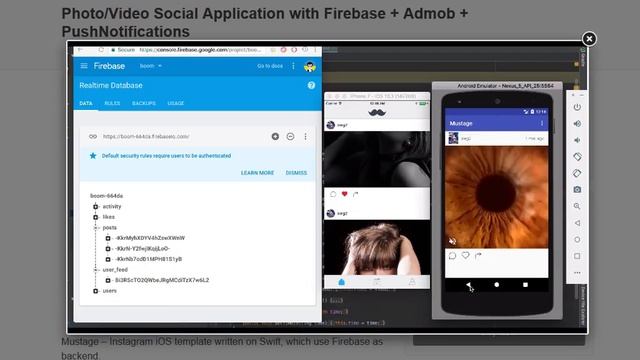Expand post node ending ZceXWnW
The width and height of the screenshot is (640, 360).
click(108, 238)
